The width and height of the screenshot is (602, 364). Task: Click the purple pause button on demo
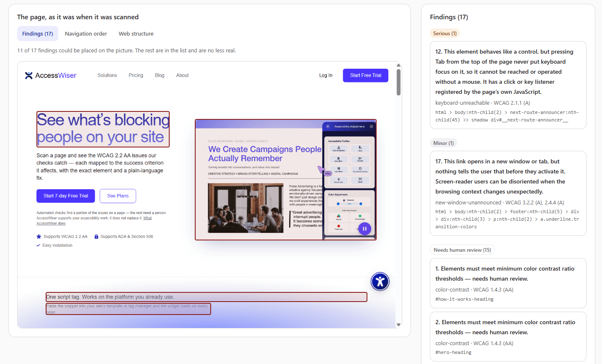pyautogui.click(x=364, y=229)
